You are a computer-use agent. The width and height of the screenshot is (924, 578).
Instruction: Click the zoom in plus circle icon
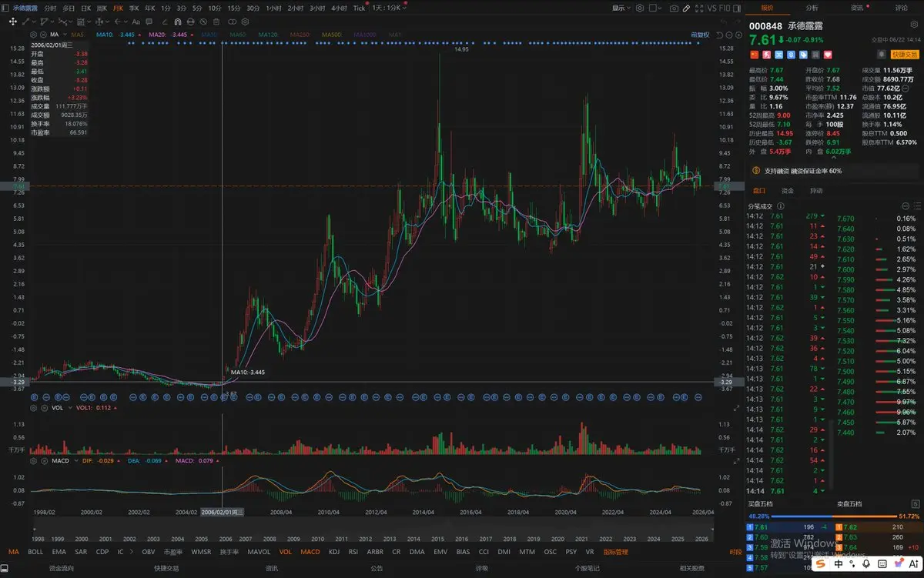(738, 35)
